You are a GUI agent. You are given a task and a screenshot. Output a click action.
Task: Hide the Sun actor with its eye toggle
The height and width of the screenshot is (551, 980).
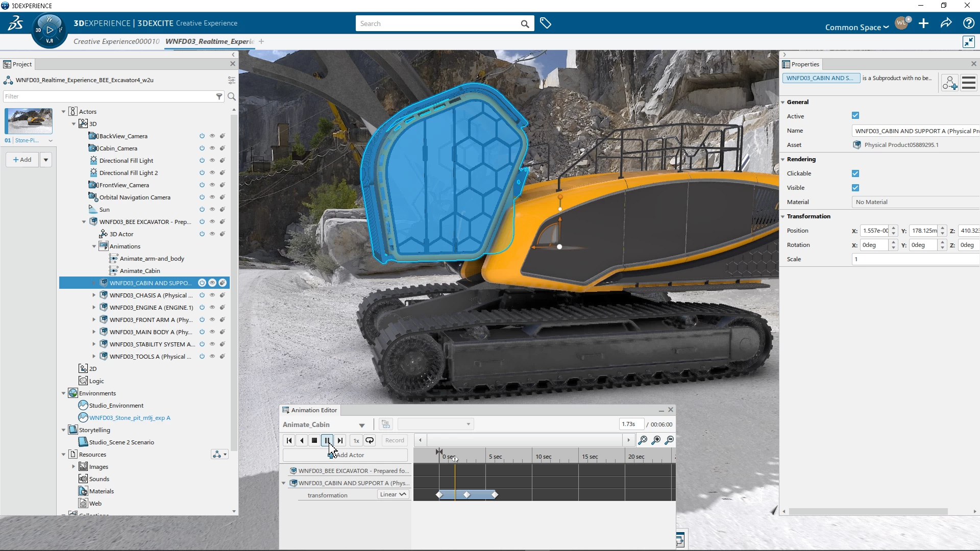(212, 209)
